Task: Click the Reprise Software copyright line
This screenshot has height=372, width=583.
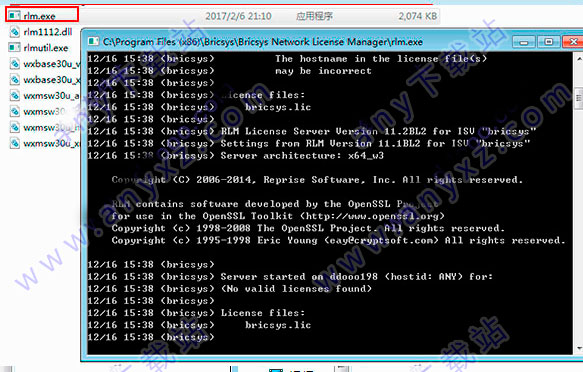Action: click(x=317, y=180)
